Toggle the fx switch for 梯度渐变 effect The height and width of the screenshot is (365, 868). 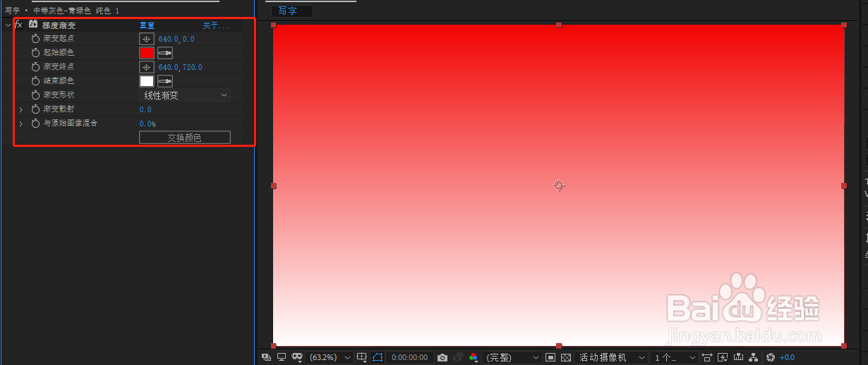(19, 25)
